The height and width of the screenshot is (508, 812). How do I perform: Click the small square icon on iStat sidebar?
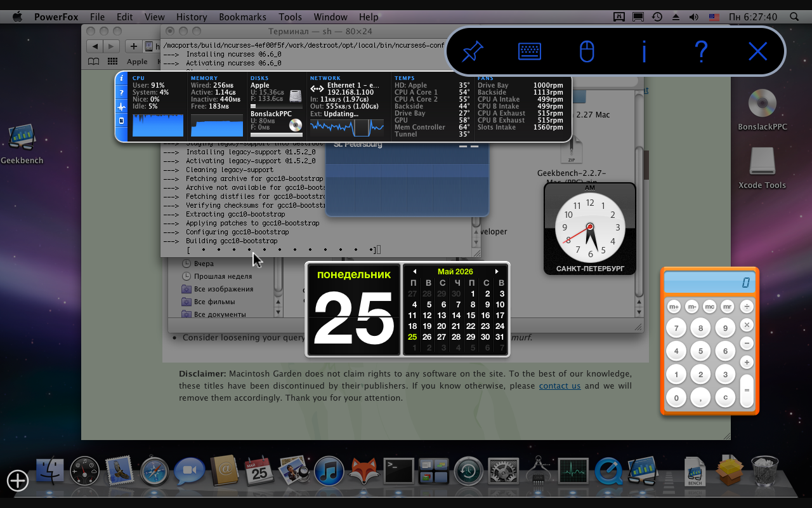121,120
